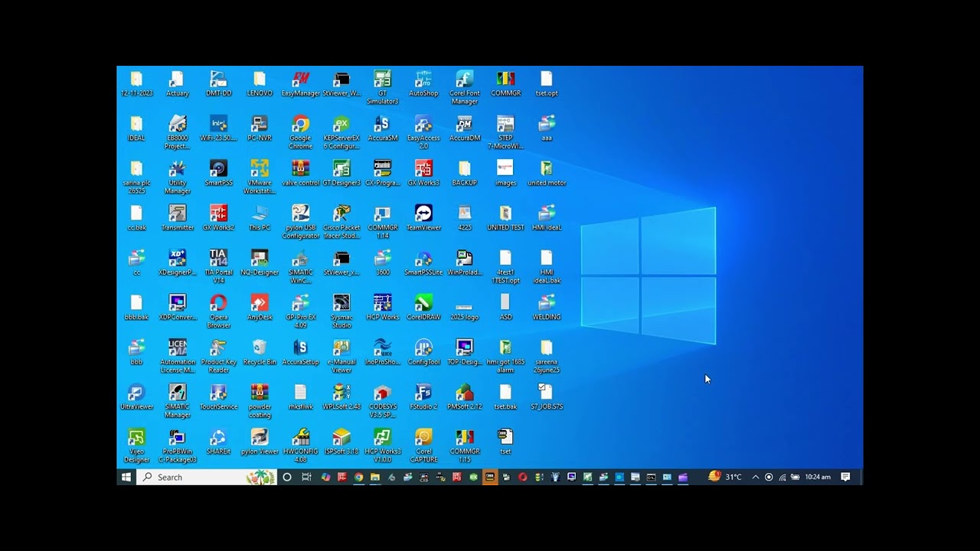Select the Product Key Reader icon
980x551 pixels.
218,356
